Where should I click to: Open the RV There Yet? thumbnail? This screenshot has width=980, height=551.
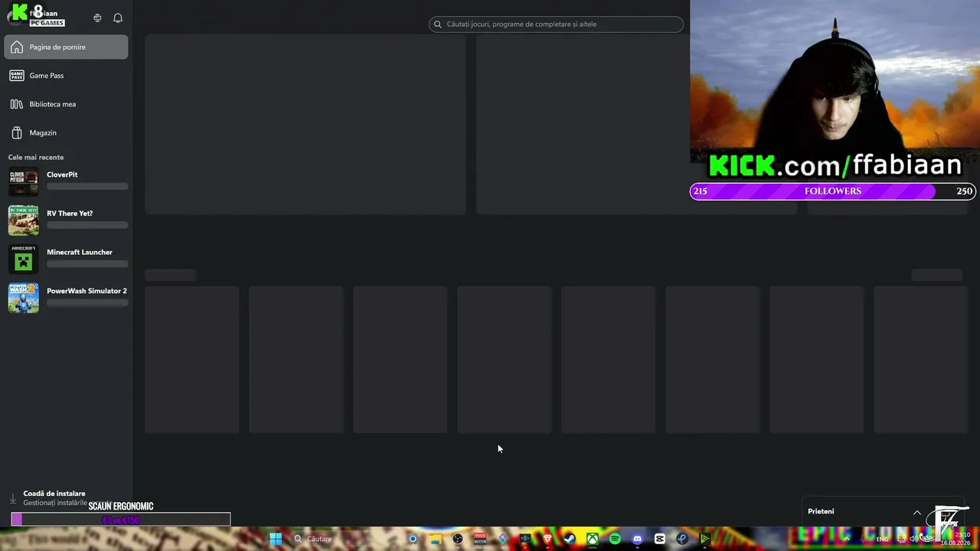click(24, 220)
